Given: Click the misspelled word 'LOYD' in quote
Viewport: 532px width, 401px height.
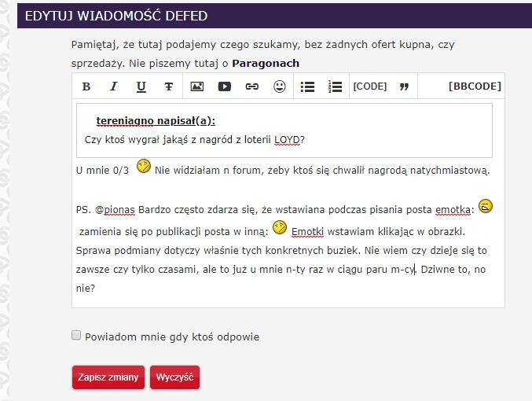Looking at the screenshot, I should tap(287, 140).
